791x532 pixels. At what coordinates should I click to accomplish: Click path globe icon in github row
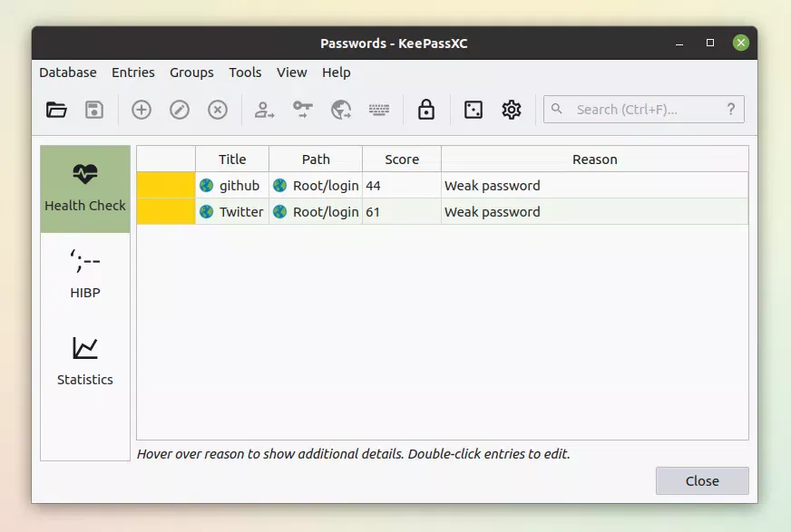(280, 186)
